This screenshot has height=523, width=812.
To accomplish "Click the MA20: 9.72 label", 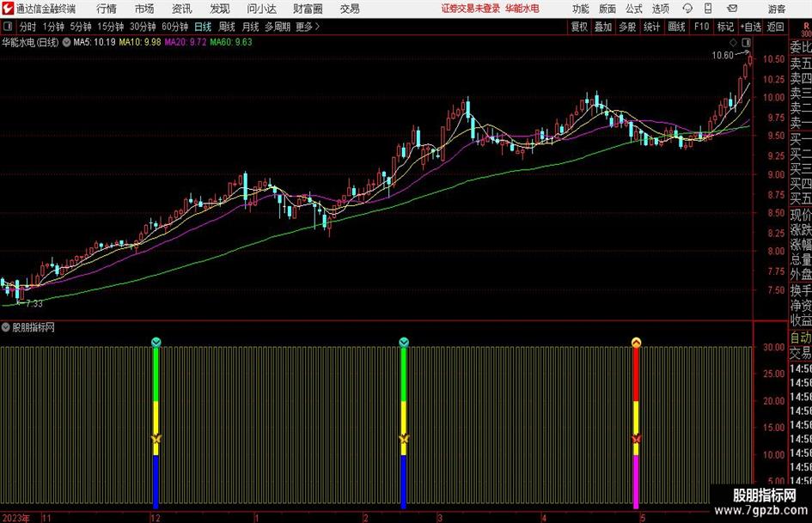I will point(186,42).
